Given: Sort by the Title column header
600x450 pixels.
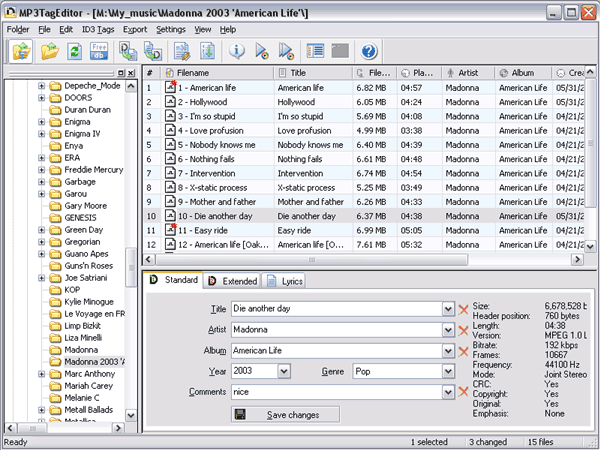Looking at the screenshot, I should (x=313, y=73).
